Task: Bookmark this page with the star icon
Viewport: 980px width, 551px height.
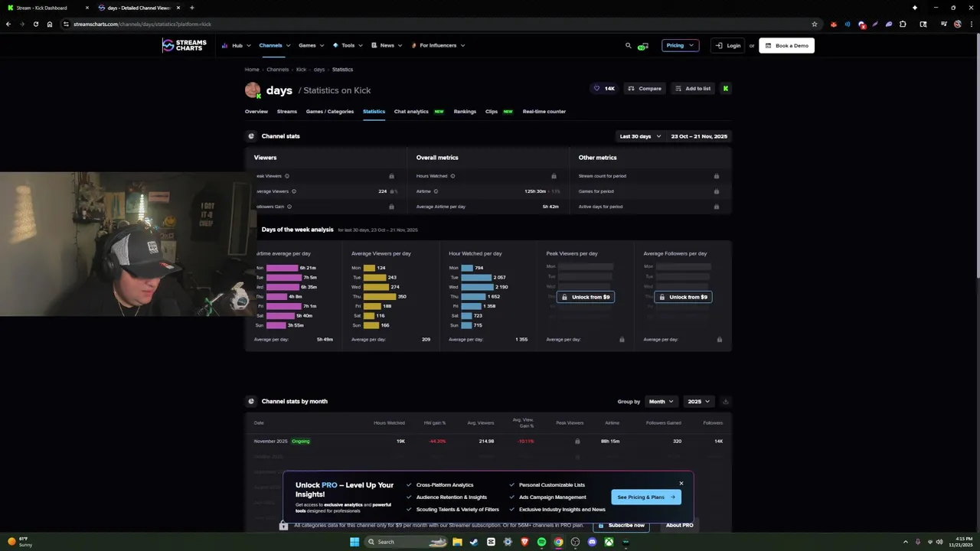Action: point(815,24)
